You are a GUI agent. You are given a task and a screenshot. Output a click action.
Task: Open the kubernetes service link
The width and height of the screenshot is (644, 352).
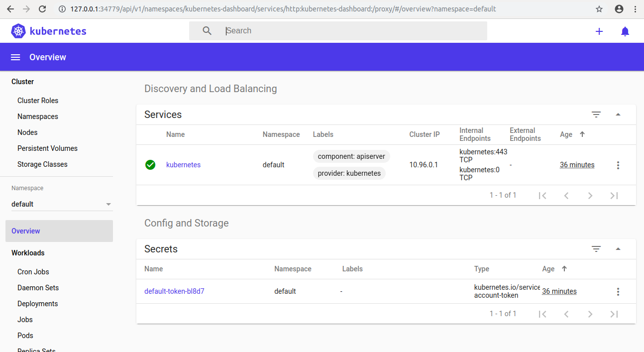click(x=183, y=165)
